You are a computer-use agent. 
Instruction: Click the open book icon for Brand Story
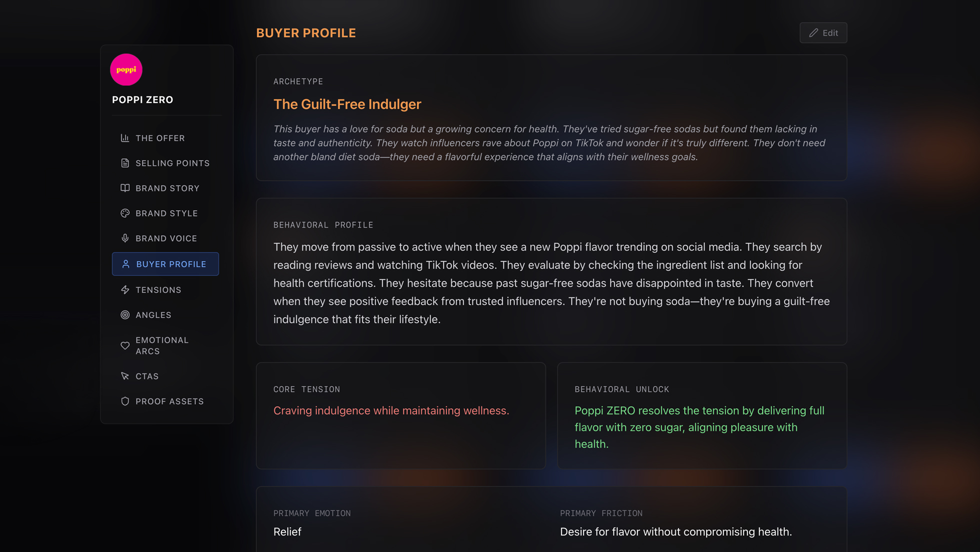[125, 188]
